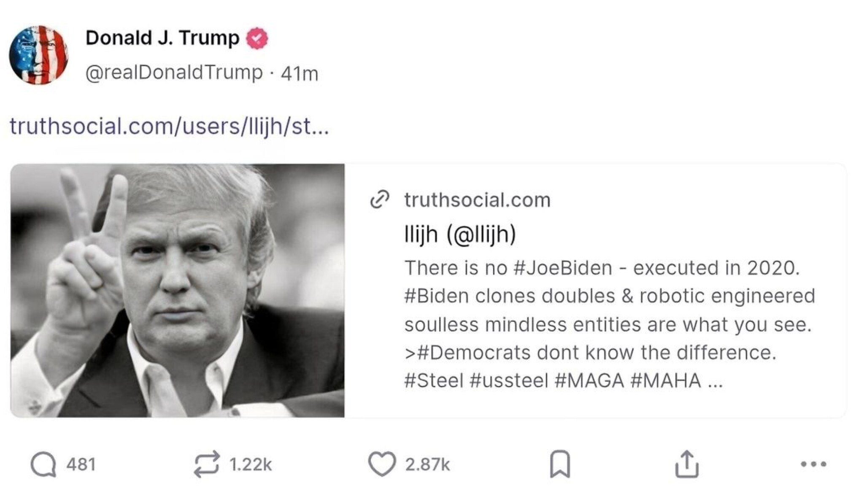Click the "Donald J. Trump" display name
The height and width of the screenshot is (504, 864).
pos(162,38)
